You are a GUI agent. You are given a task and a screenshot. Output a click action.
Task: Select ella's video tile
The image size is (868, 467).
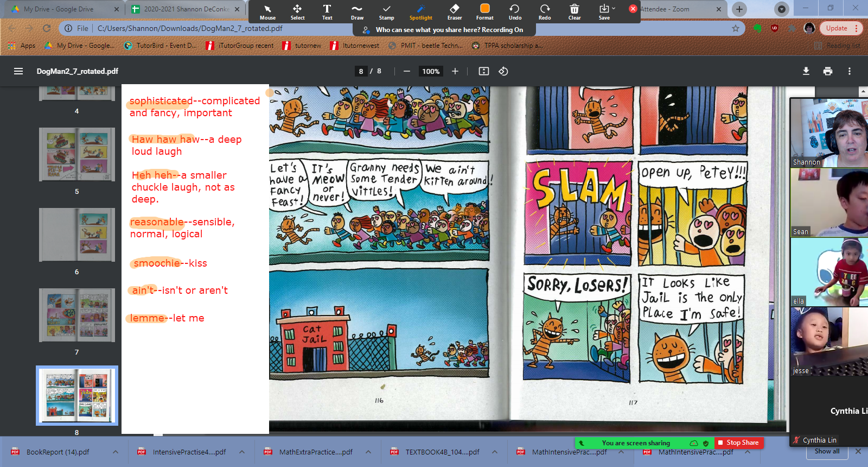[x=829, y=272]
